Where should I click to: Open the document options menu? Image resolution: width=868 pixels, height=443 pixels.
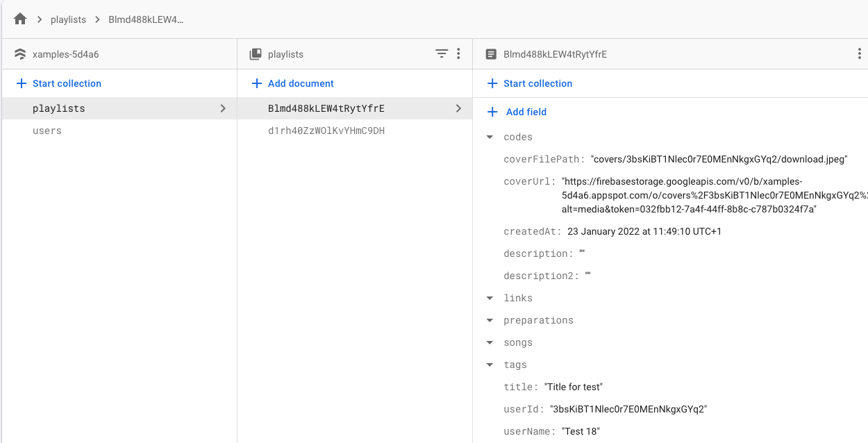pyautogui.click(x=860, y=53)
